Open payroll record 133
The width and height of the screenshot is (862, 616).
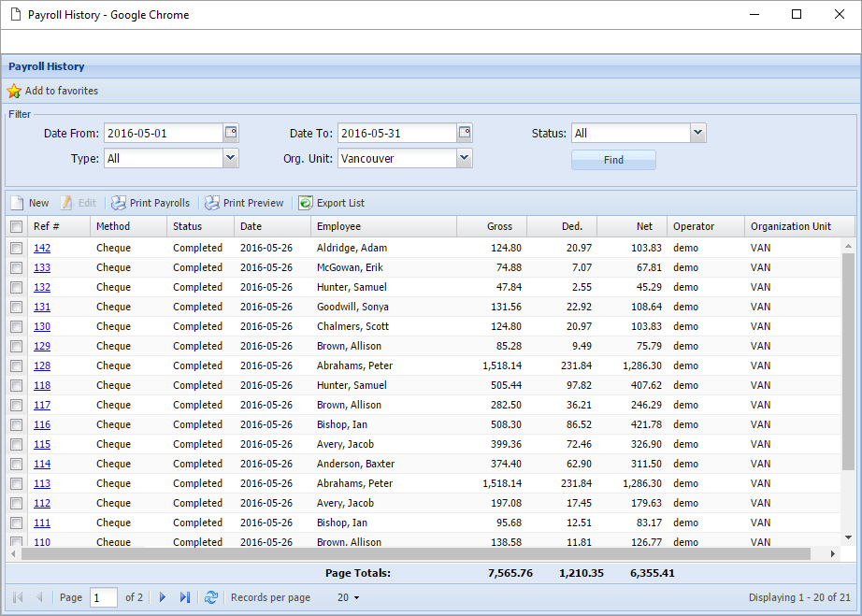point(42,267)
